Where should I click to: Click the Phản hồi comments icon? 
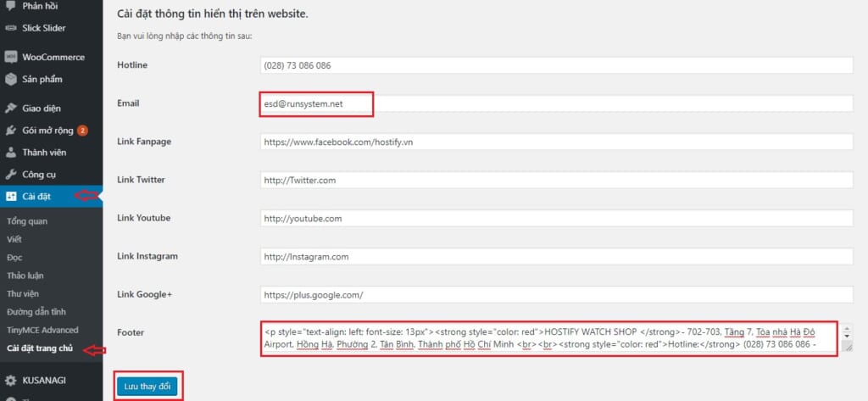pyautogui.click(x=10, y=6)
